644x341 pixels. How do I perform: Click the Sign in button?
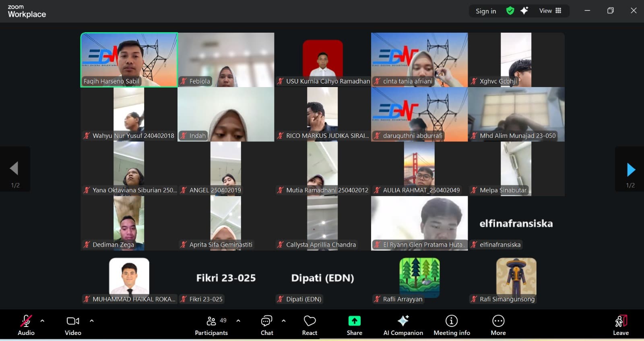pyautogui.click(x=486, y=11)
